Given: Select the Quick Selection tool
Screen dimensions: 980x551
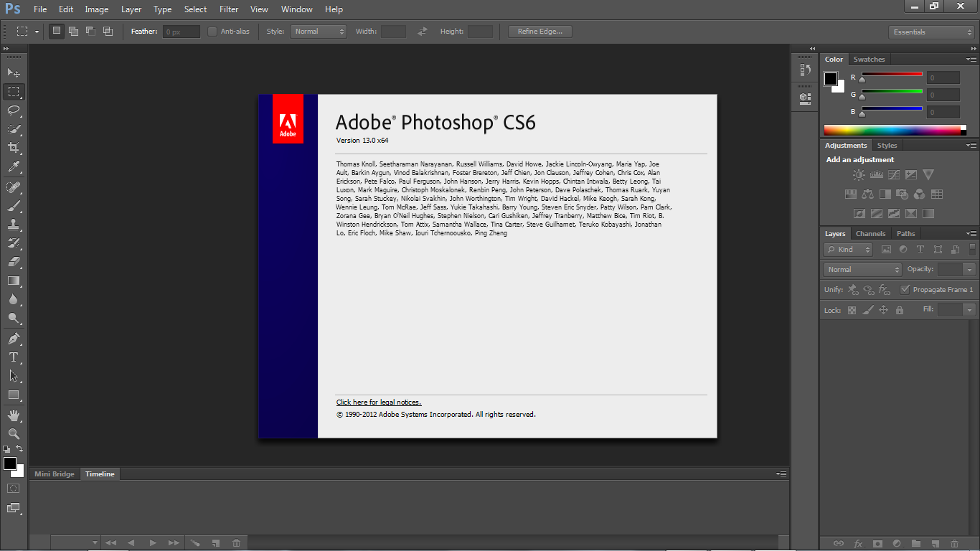Looking at the screenshot, I should coord(14,129).
